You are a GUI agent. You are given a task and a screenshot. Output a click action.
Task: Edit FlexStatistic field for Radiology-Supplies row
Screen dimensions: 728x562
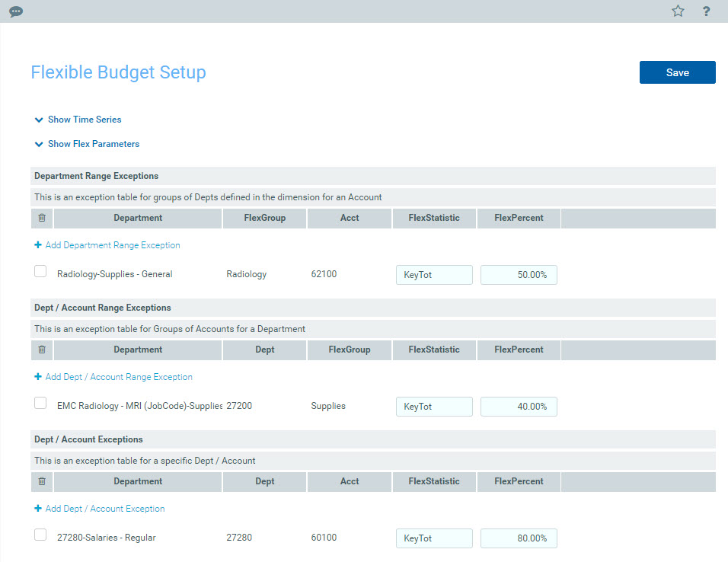pyautogui.click(x=434, y=275)
